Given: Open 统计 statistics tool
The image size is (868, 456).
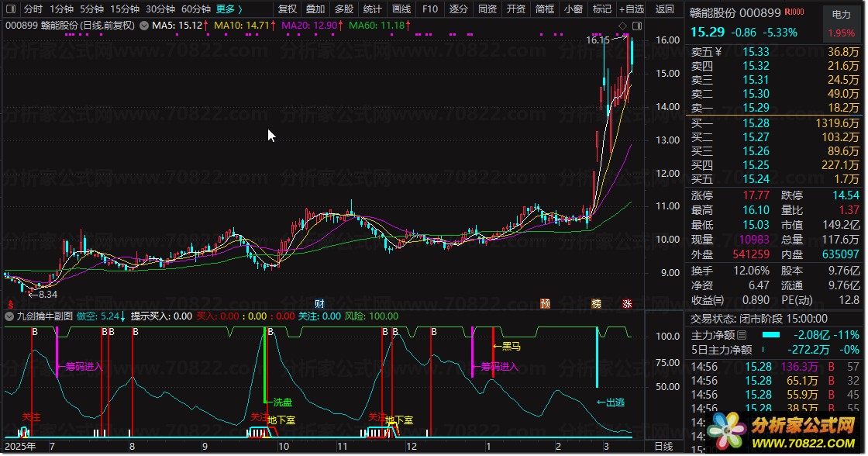Looking at the screenshot, I should coord(372,9).
